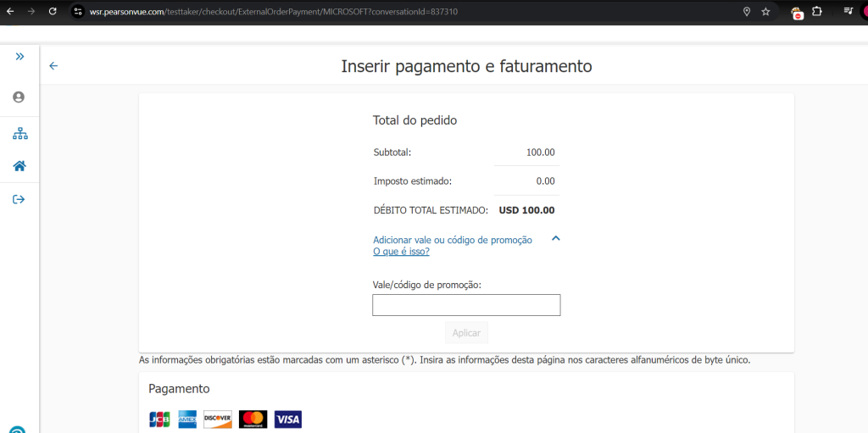Click the sign out icon in sidebar
Image resolution: width=868 pixels, height=433 pixels.
(x=19, y=199)
